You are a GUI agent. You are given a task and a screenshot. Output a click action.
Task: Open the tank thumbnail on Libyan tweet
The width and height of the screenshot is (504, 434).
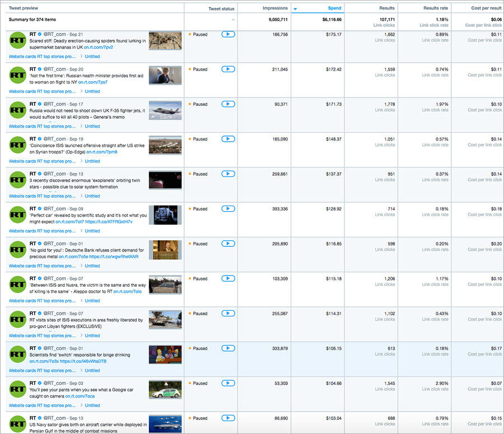click(165, 320)
